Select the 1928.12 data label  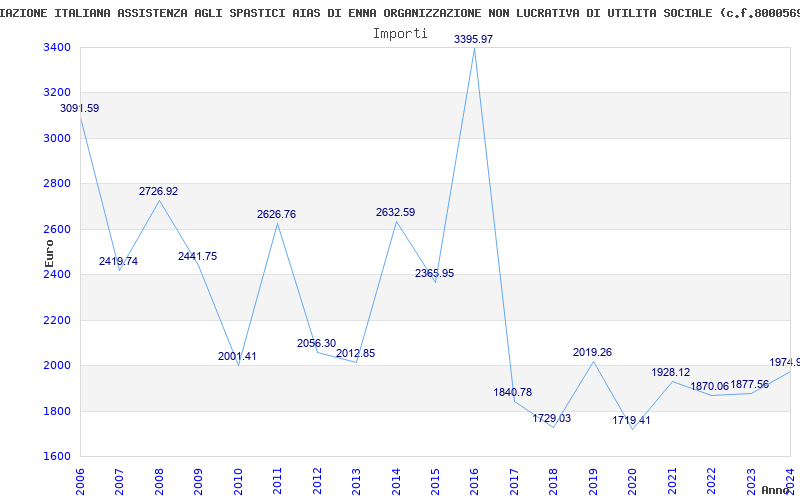pyautogui.click(x=670, y=372)
